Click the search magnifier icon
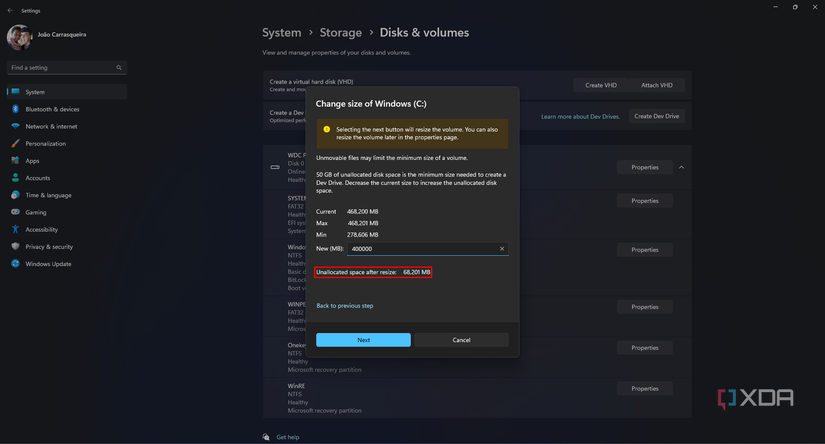The height and width of the screenshot is (444, 825). pyautogui.click(x=119, y=68)
